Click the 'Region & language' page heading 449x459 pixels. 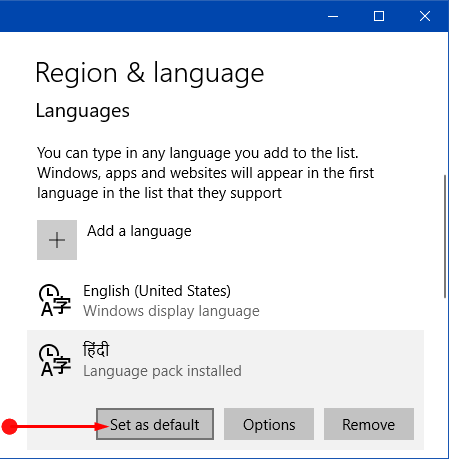click(x=150, y=73)
